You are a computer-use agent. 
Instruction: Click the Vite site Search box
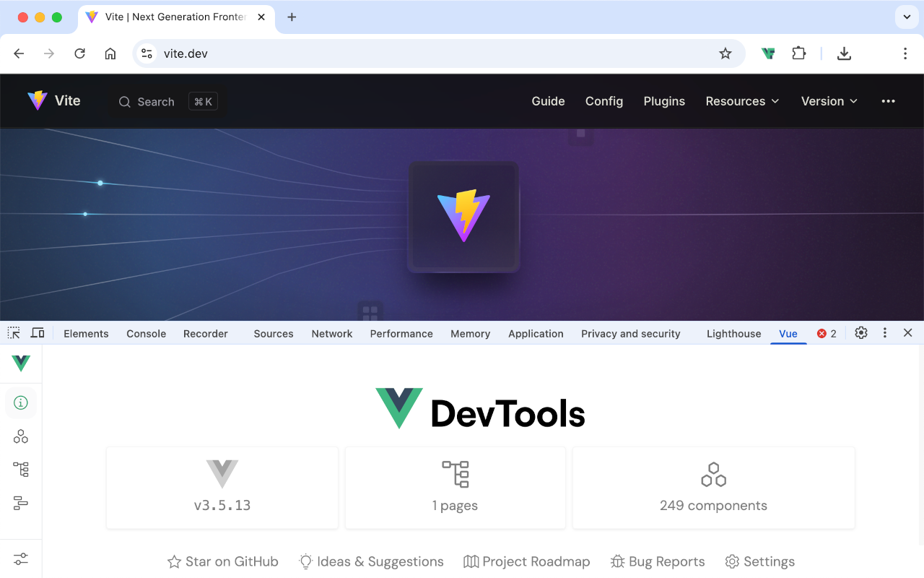(168, 102)
